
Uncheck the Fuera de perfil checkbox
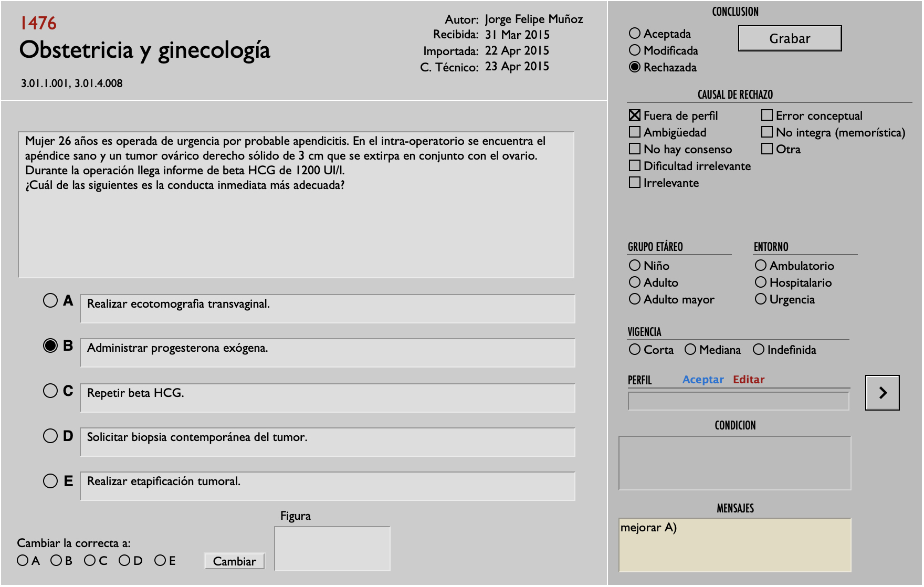coord(635,116)
